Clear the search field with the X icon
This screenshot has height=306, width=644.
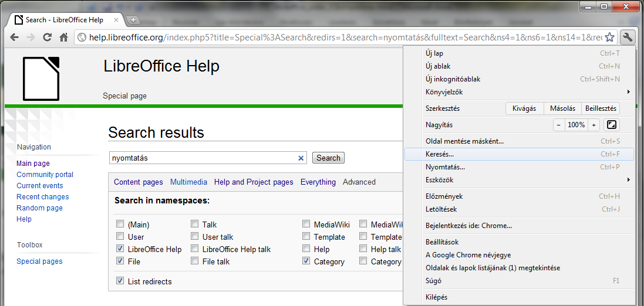click(x=301, y=158)
